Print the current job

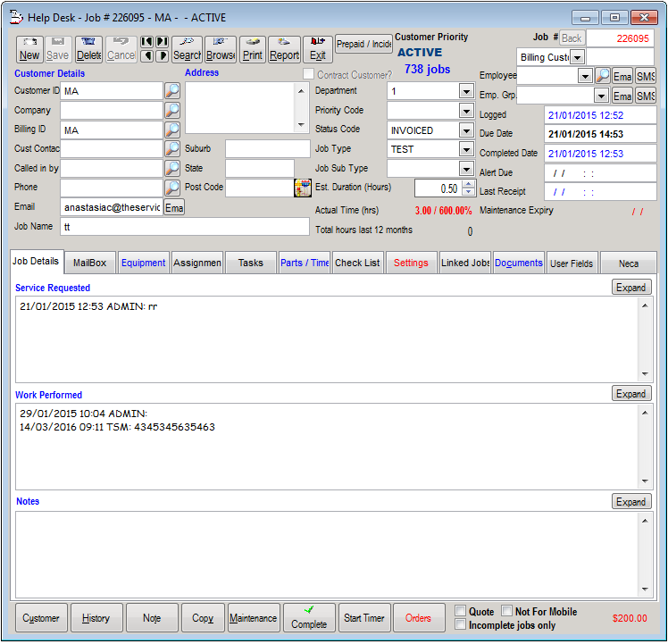click(x=253, y=49)
